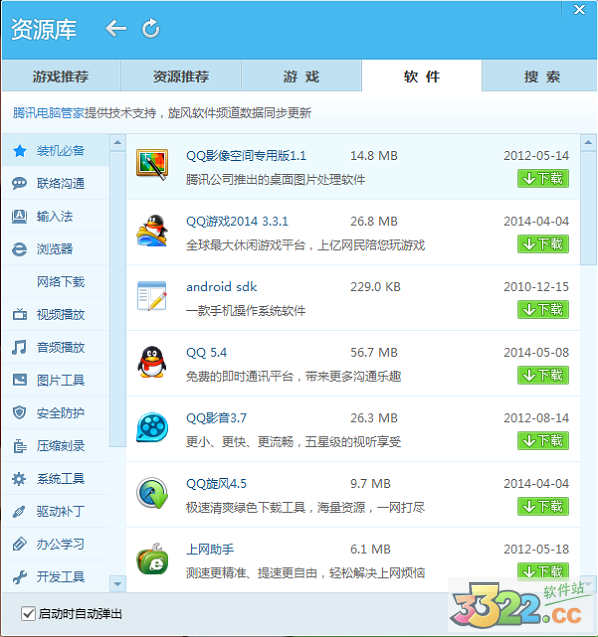Select the 软件 tab
598x637 pixels.
[x=422, y=76]
